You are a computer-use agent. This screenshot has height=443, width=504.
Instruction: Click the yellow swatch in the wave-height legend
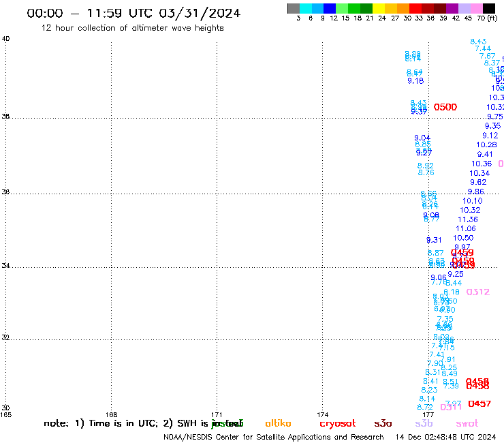pyautogui.click(x=379, y=8)
